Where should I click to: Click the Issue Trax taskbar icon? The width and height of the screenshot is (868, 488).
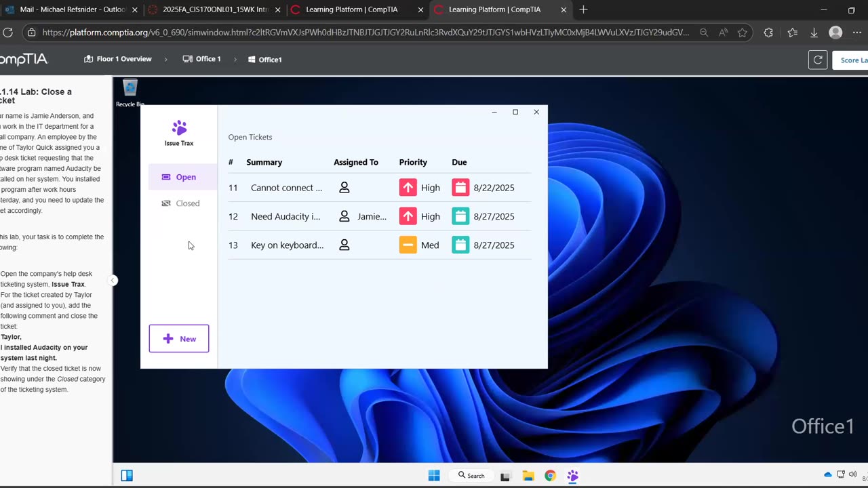click(573, 476)
